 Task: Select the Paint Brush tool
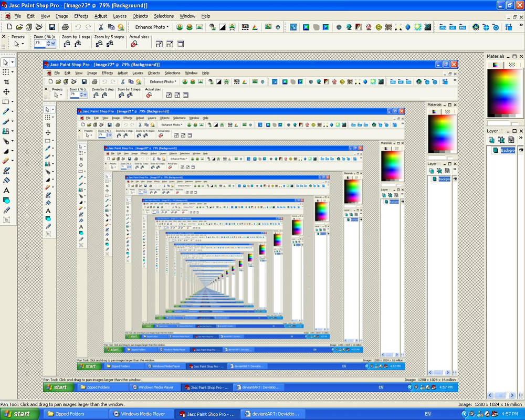(x=6, y=121)
